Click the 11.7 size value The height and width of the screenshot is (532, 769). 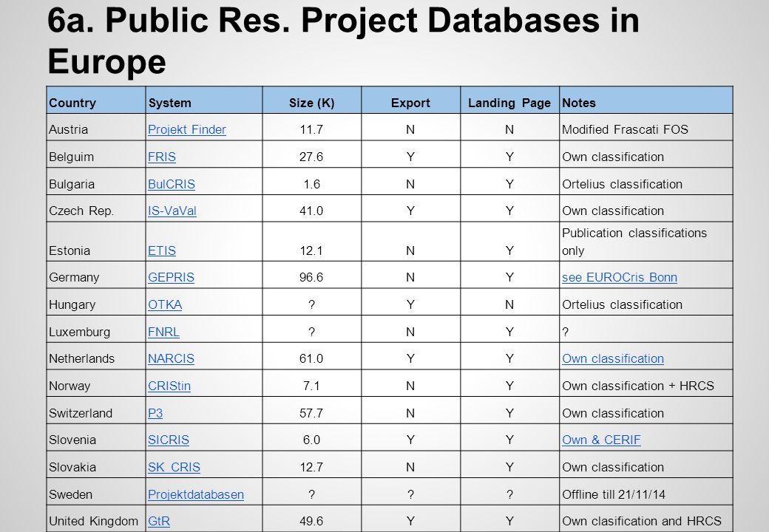coord(311,129)
